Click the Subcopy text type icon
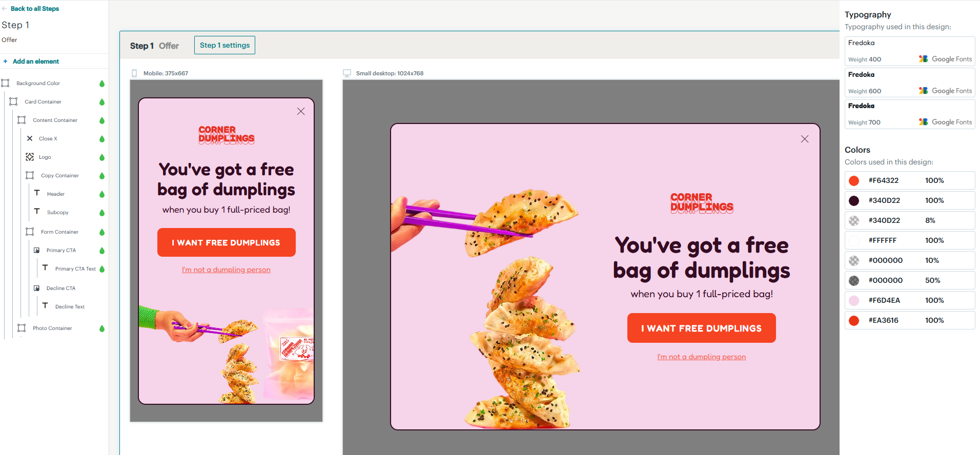 (37, 211)
